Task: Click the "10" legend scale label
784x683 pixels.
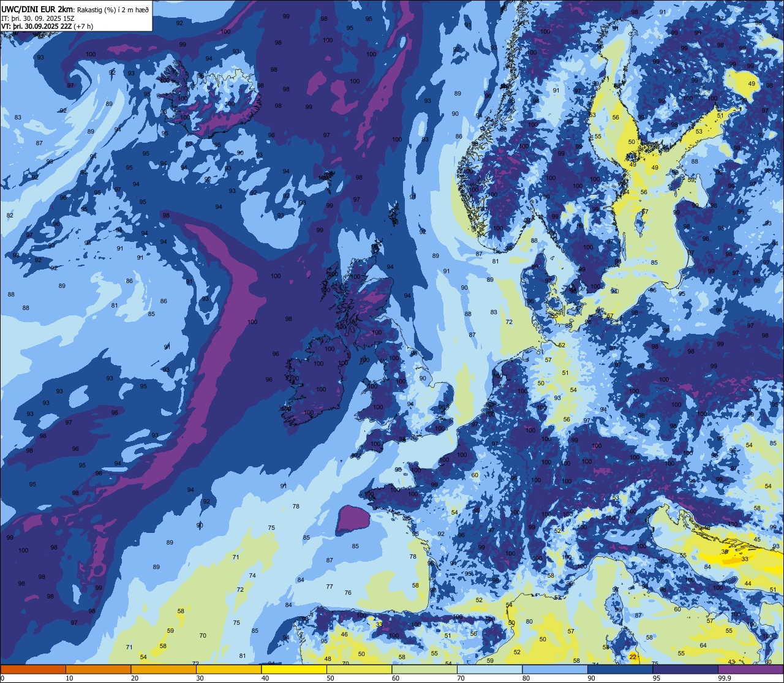Action: click(x=69, y=678)
